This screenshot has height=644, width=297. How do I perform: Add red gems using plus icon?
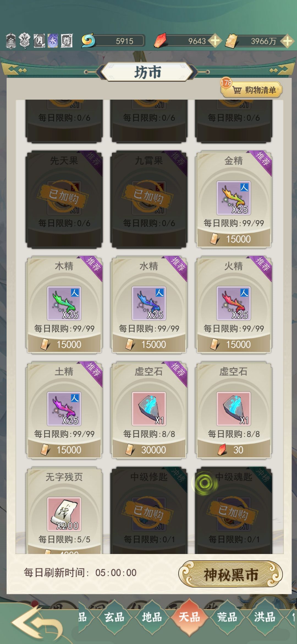(x=215, y=41)
